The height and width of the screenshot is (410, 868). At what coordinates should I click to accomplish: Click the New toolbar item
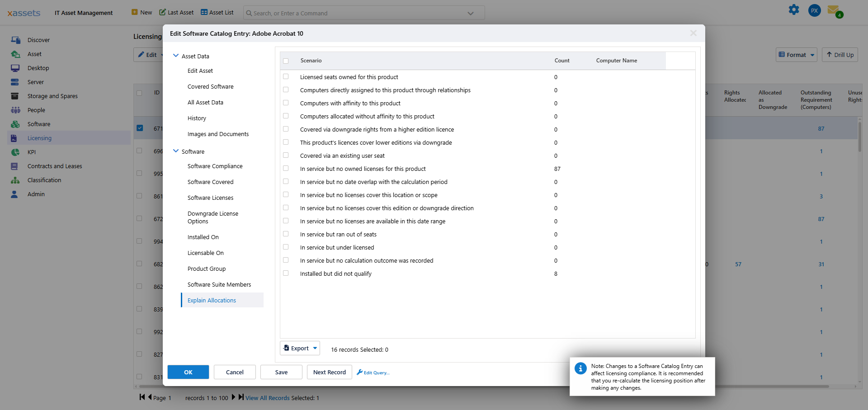tap(142, 13)
